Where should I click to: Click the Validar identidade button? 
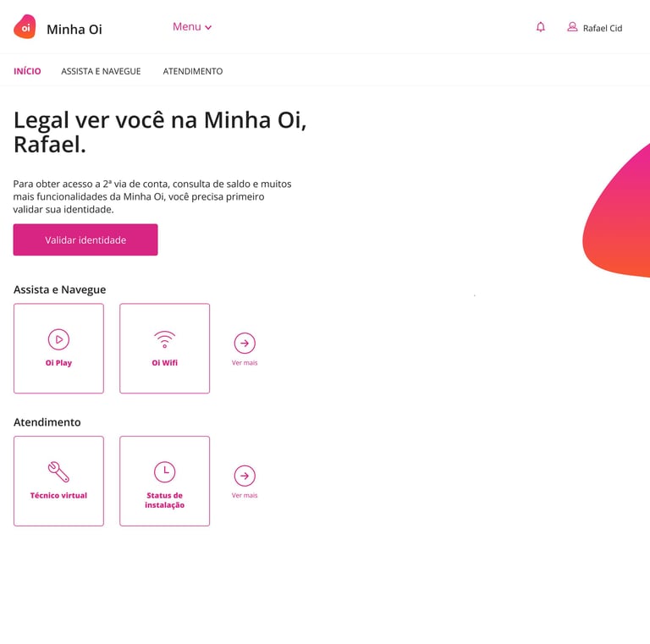pyautogui.click(x=85, y=240)
